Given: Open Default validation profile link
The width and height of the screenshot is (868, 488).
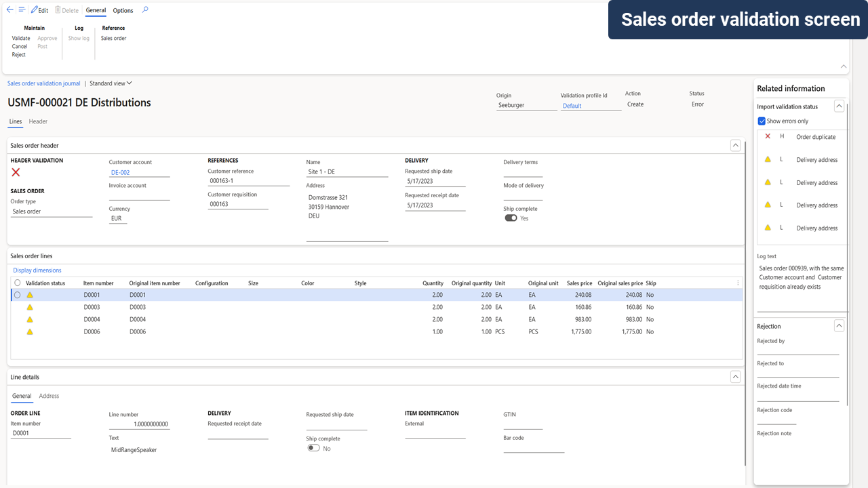Looking at the screenshot, I should pos(572,106).
